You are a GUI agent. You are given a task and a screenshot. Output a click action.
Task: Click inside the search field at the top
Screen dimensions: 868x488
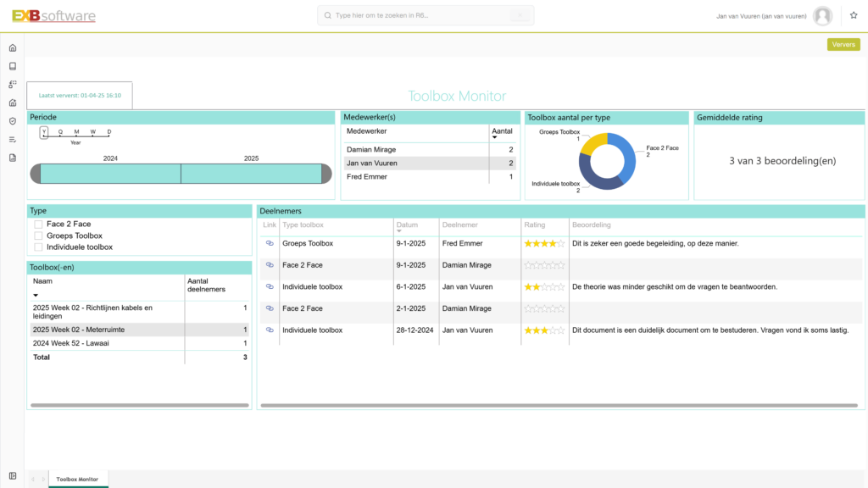(424, 14)
